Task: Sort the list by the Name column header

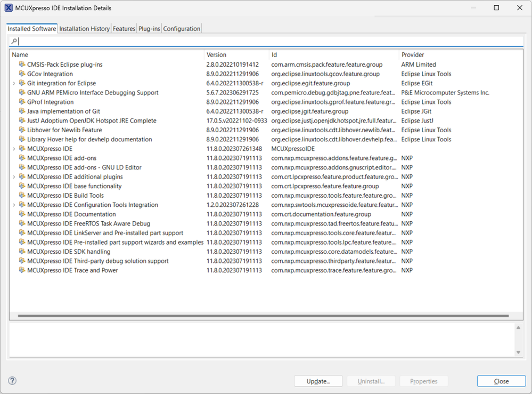Action: coord(107,55)
